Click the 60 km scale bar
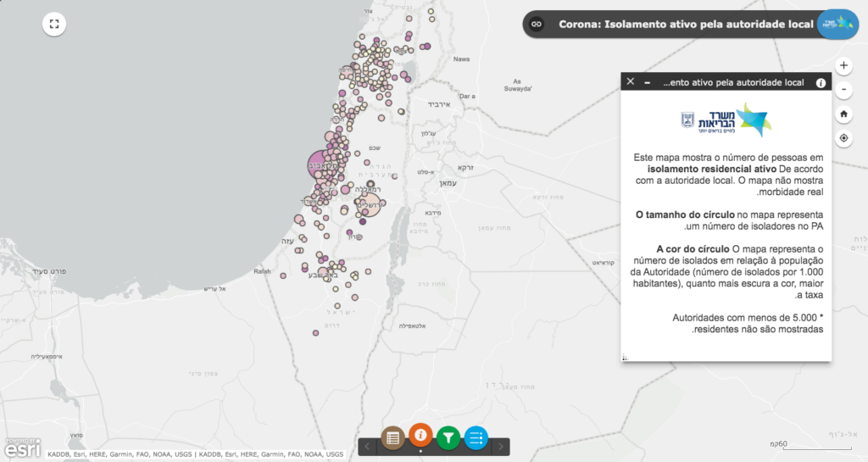This screenshot has width=868, height=462. [x=811, y=445]
